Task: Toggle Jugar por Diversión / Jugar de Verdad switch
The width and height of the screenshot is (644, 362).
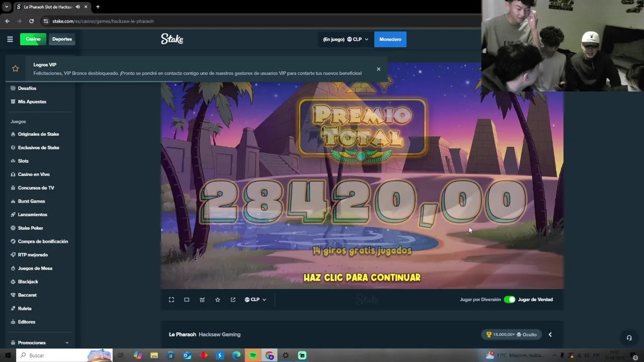Action: 510,300
